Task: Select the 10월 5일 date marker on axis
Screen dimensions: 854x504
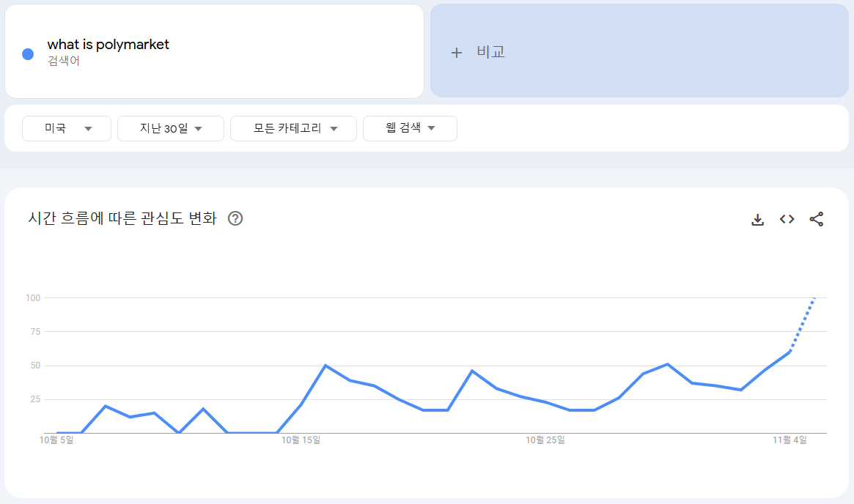Action: [56, 440]
